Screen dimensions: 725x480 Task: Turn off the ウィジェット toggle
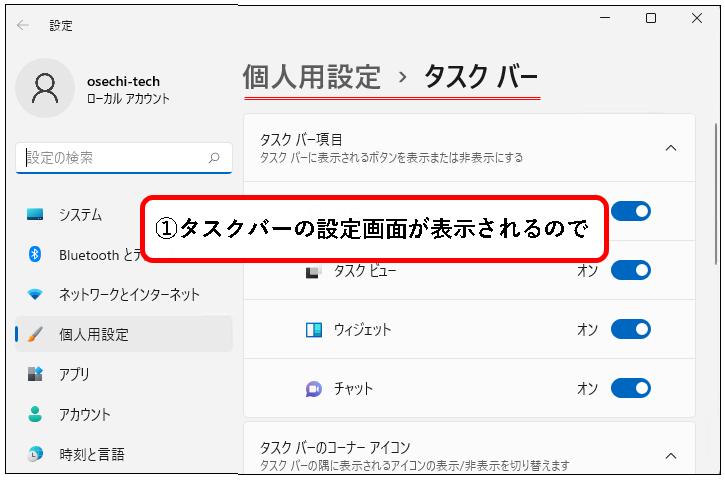[x=631, y=329]
